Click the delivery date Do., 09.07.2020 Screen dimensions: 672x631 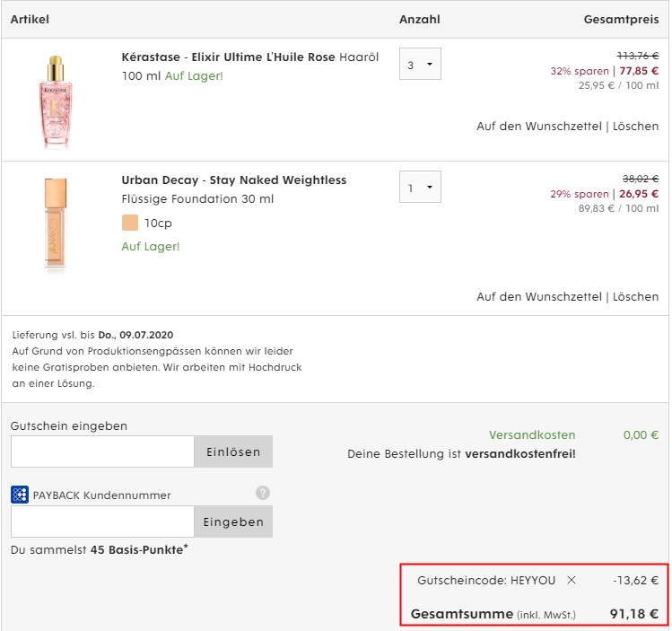[135, 335]
